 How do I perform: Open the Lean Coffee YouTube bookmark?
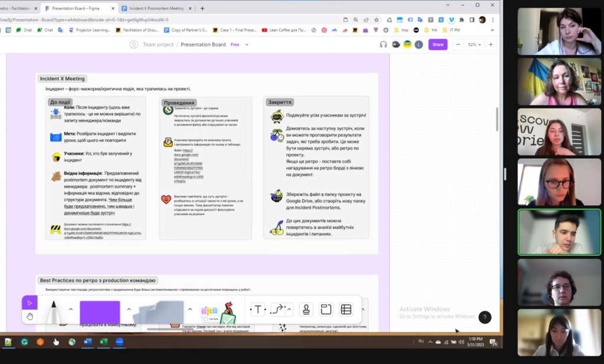284,30
